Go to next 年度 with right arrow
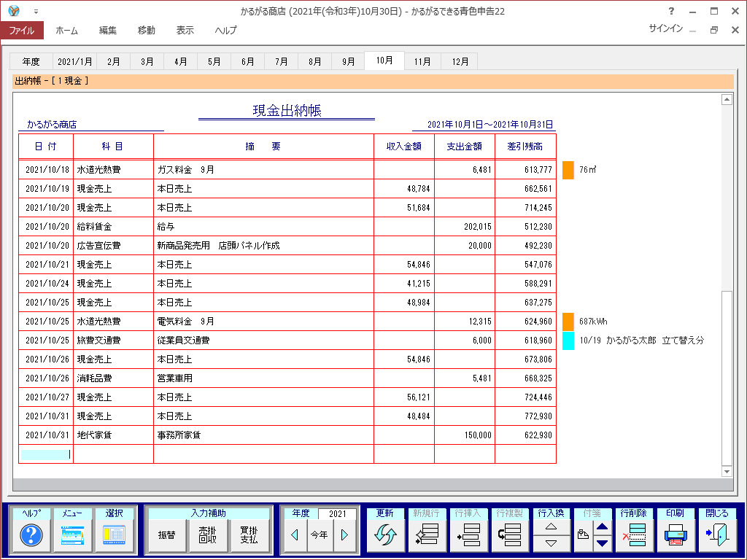Image resolution: width=747 pixels, height=560 pixels. pos(344,535)
